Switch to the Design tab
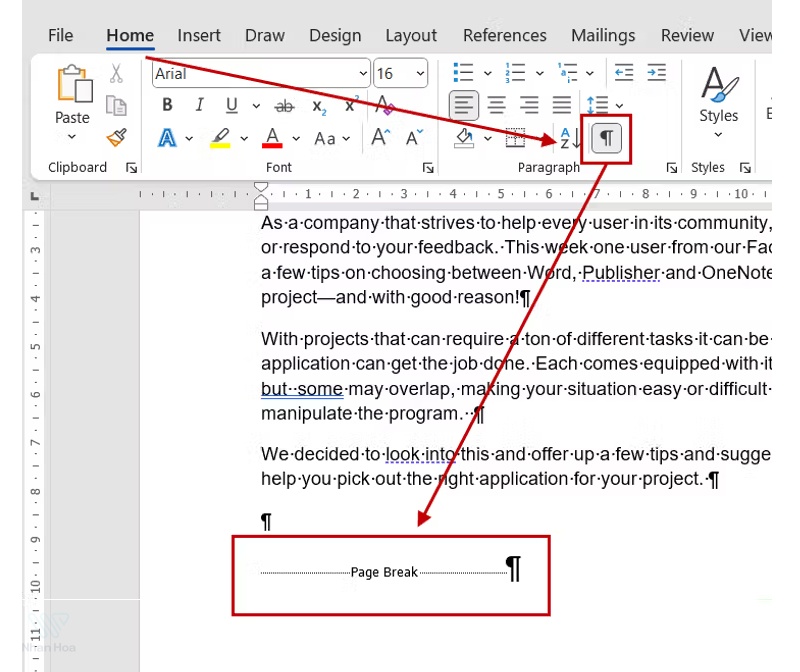The width and height of the screenshot is (800, 672). pyautogui.click(x=335, y=35)
